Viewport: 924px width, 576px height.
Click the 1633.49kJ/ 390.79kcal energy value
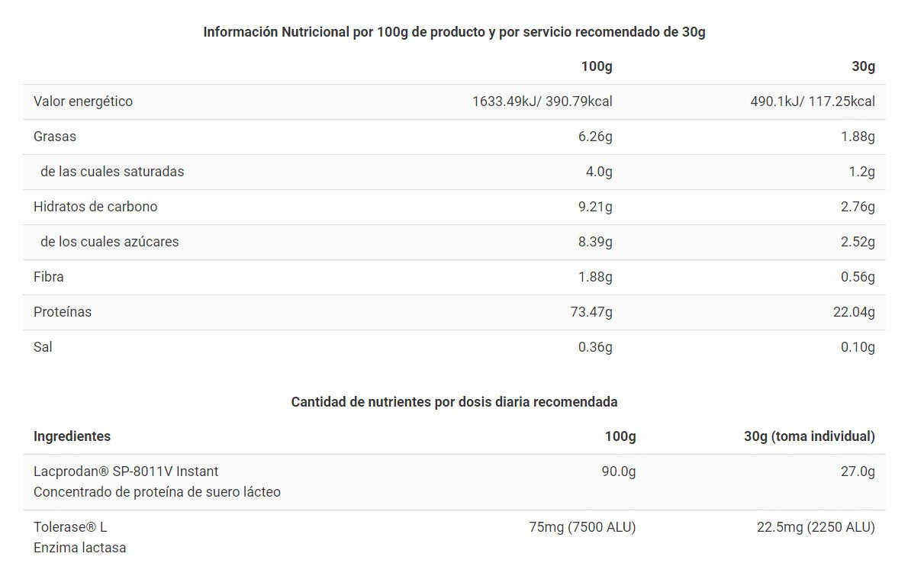(542, 101)
